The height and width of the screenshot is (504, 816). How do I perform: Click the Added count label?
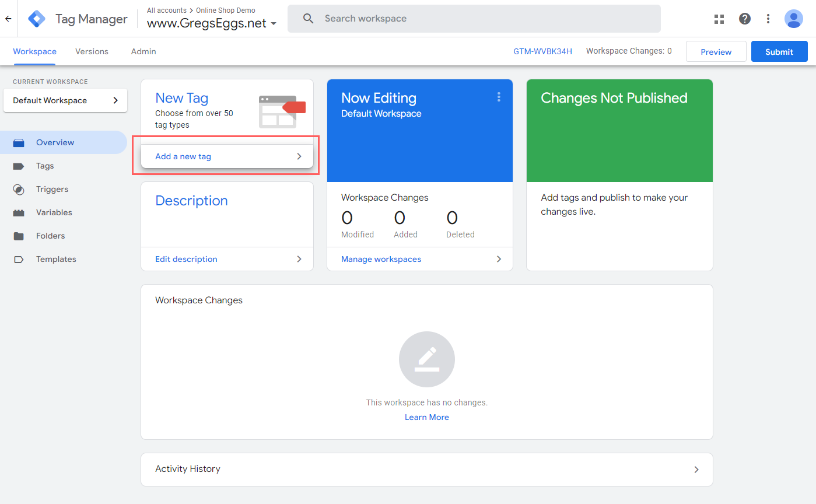(x=405, y=235)
